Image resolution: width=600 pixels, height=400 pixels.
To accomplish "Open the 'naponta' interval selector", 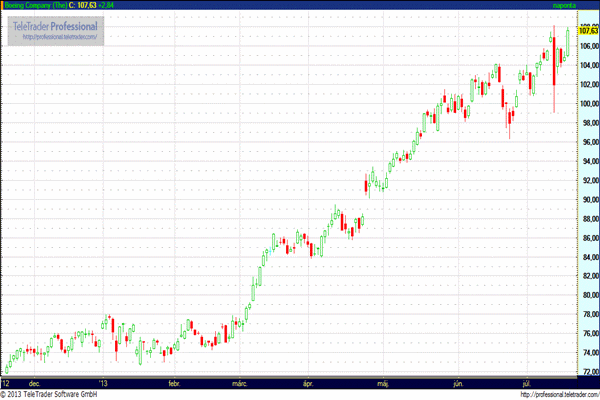I will click(x=565, y=5).
